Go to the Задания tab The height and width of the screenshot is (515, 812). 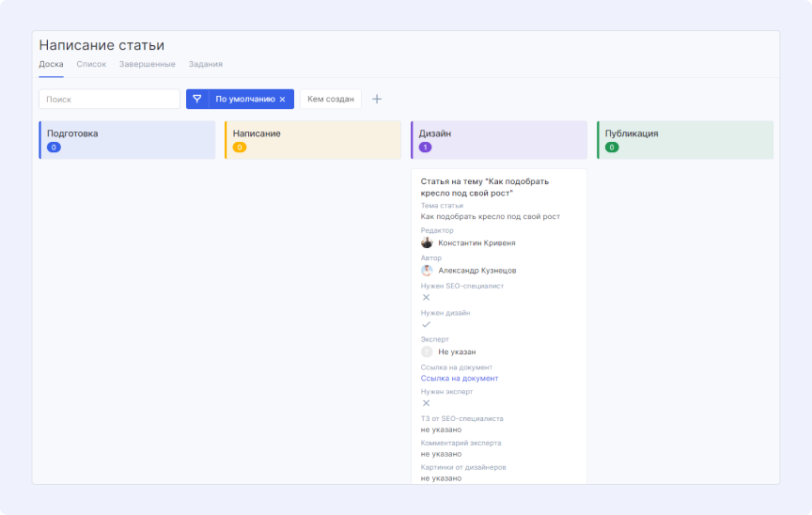205,64
